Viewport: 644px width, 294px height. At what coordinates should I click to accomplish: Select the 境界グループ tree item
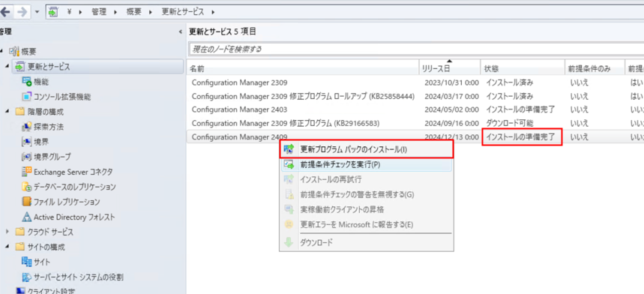(52, 157)
